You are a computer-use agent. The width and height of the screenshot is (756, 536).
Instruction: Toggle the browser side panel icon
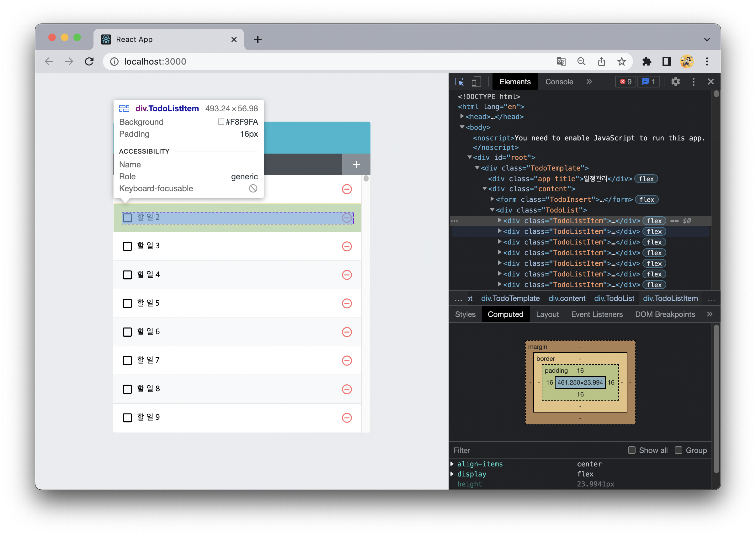pos(667,62)
